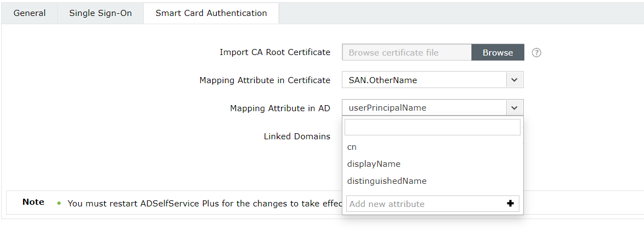Screen dimensions: 644x240
Task: Click the Import CA Root Certificate label
Action: click(x=275, y=52)
